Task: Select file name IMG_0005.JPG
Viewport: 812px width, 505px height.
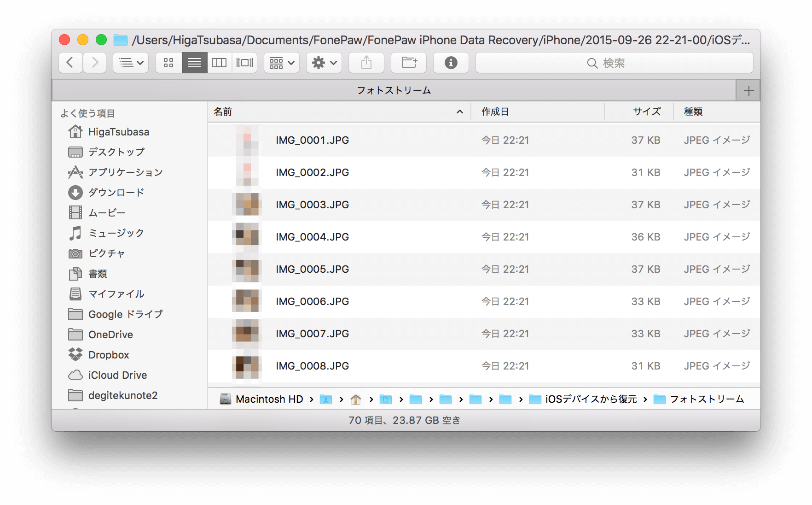Action: pos(313,269)
